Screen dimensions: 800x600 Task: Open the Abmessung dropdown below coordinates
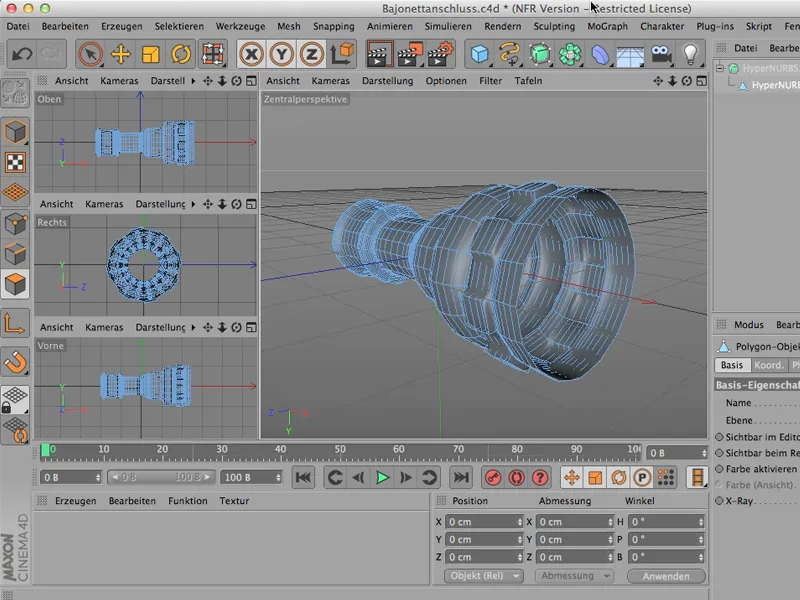(574, 576)
